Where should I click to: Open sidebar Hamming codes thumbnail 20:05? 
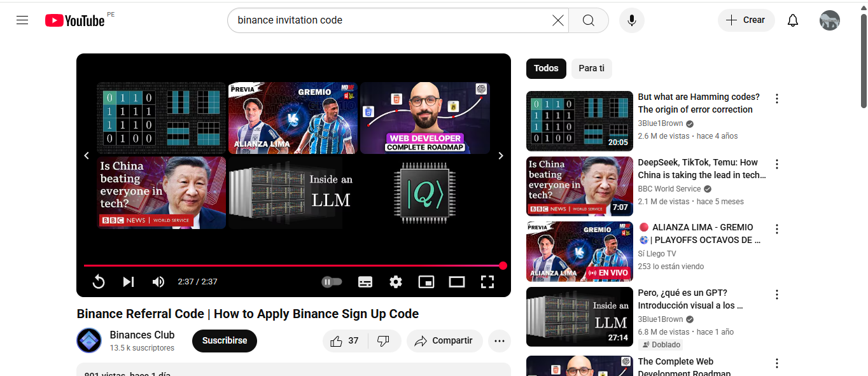tap(580, 121)
